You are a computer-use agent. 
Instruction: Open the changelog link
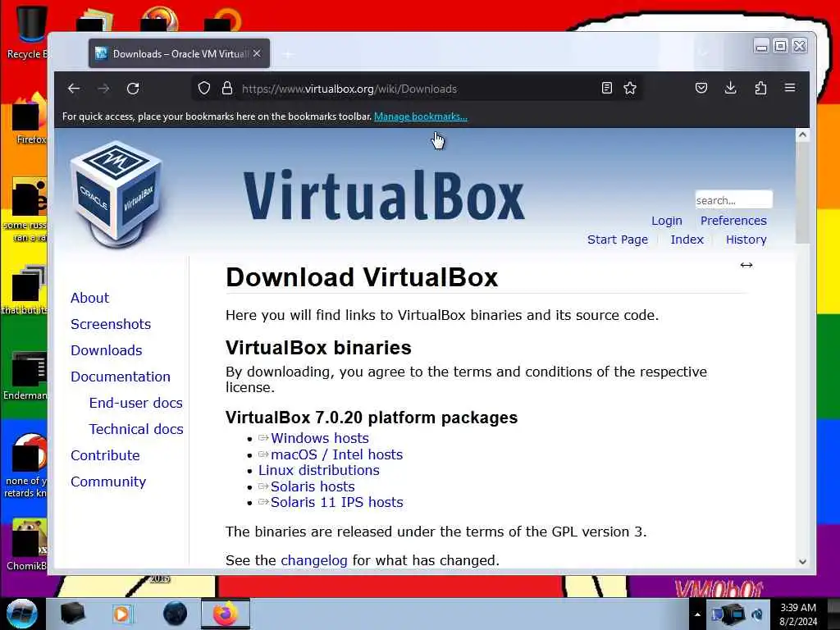tap(314, 560)
